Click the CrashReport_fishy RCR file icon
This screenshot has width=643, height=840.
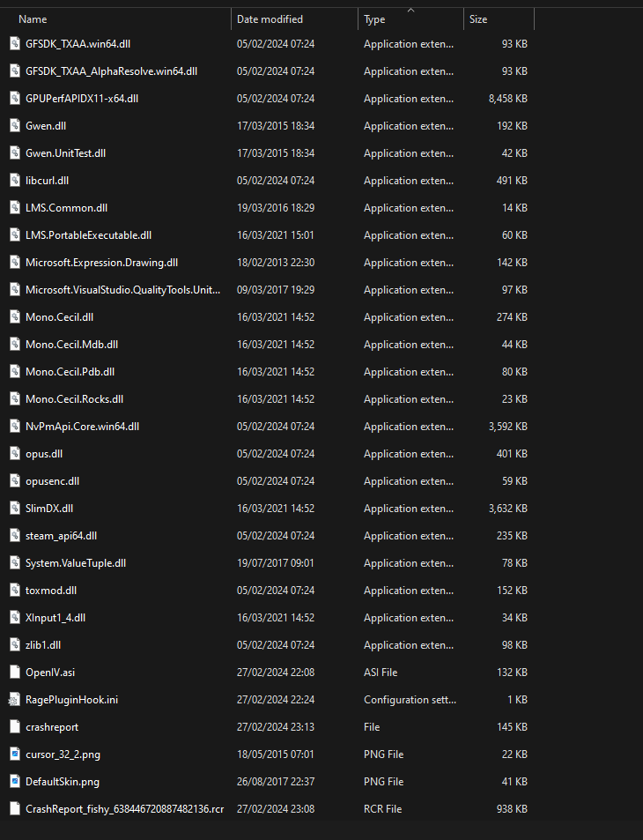click(x=14, y=809)
